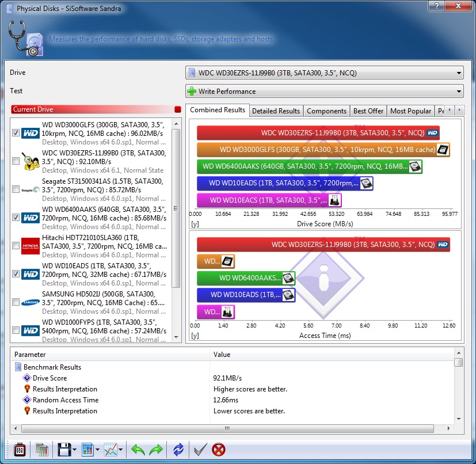Click the calculator report icon in the bottom toolbar
This screenshot has height=464, width=476.
[x=42, y=450]
